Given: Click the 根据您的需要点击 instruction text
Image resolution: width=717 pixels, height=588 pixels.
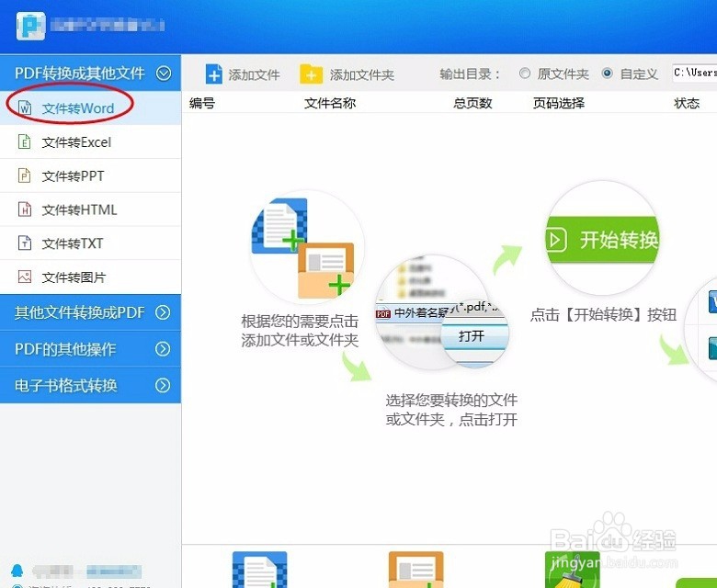Looking at the screenshot, I should [300, 322].
